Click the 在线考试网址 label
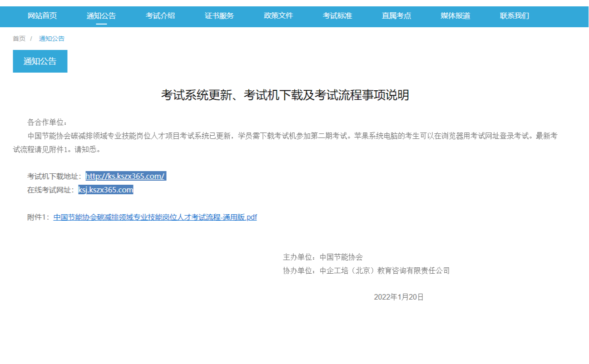Screen dimensions: 589x364 tap(51, 190)
